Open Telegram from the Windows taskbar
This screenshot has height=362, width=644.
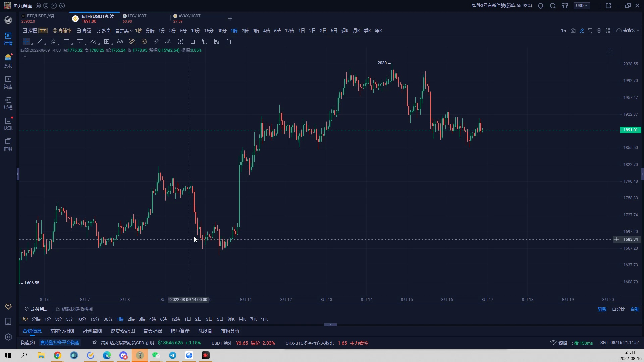click(x=173, y=355)
